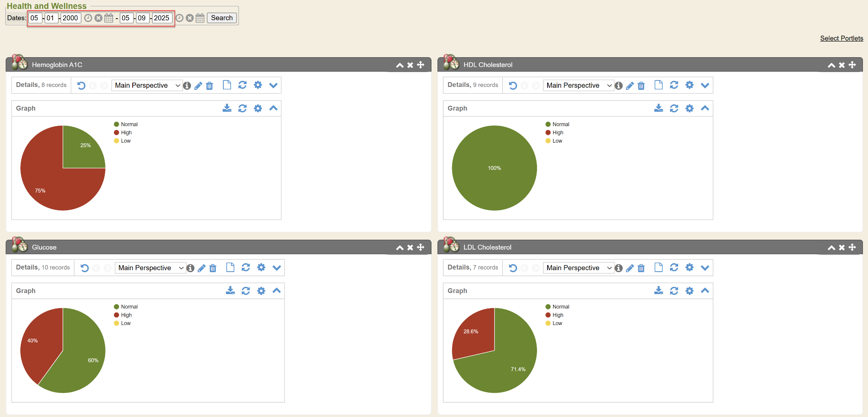868x417 pixels.
Task: Collapse the Glucose graph section
Action: coord(277,291)
